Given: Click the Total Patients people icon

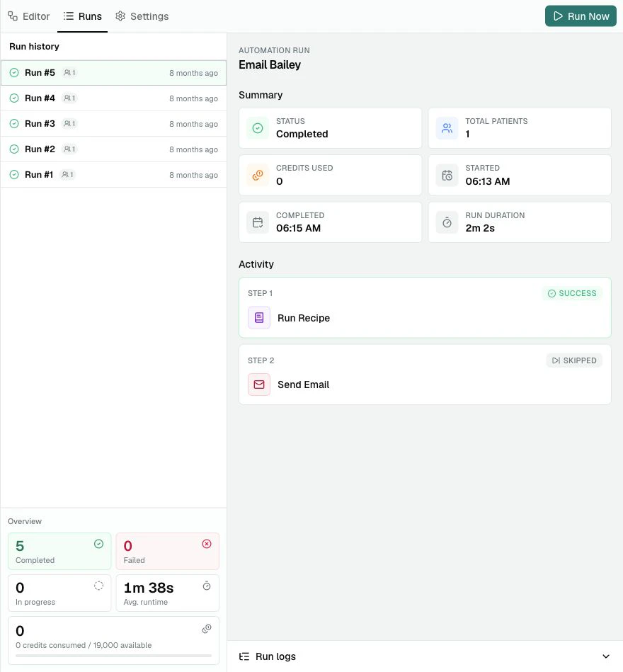Looking at the screenshot, I should (x=447, y=128).
